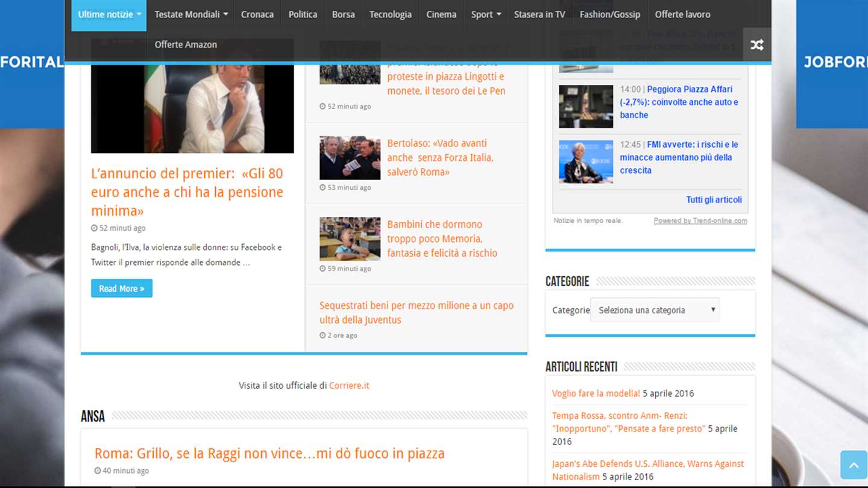Click the Read More button
This screenshot has height=488, width=868.
click(122, 289)
